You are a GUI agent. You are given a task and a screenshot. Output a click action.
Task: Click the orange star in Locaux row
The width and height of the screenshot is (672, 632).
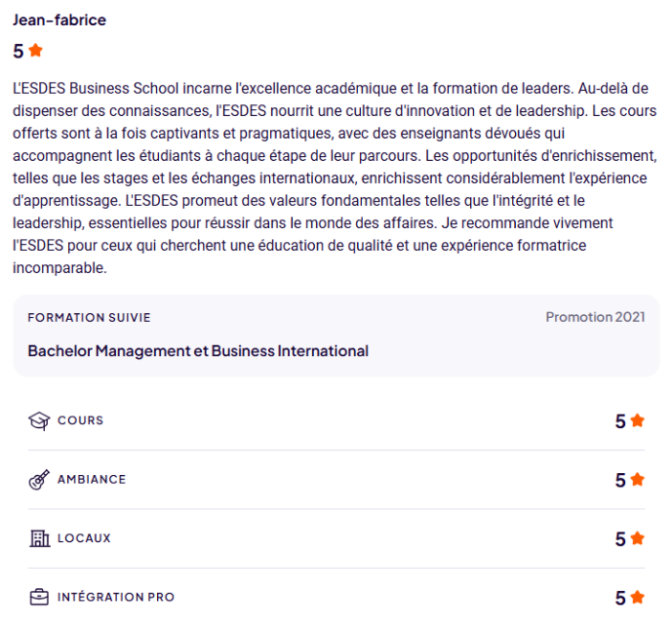tap(638, 538)
